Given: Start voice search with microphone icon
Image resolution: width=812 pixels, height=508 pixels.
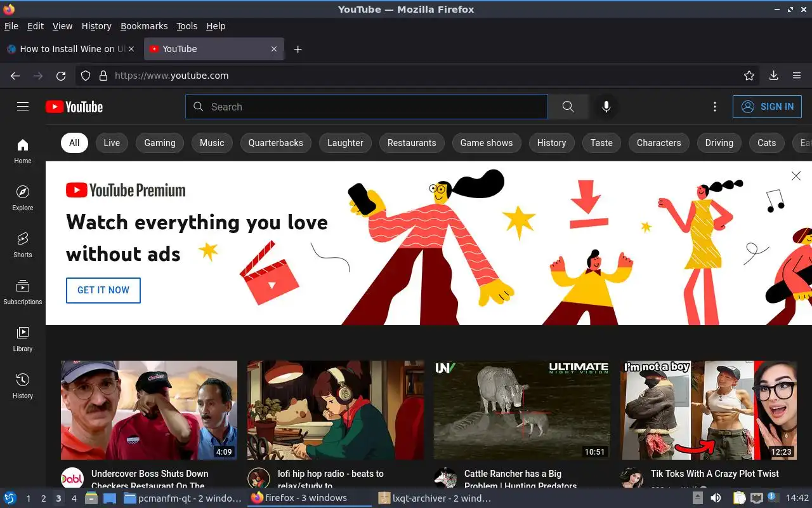Looking at the screenshot, I should pos(606,107).
